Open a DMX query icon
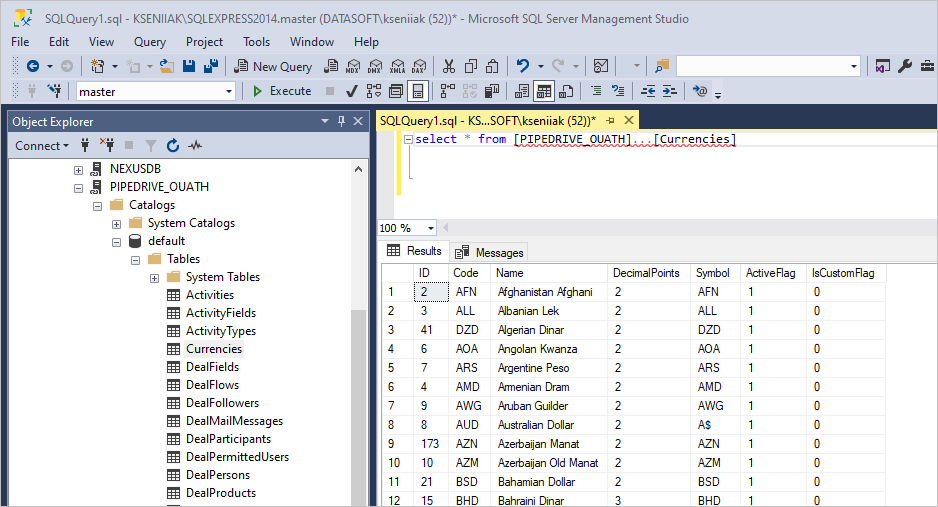938x507 pixels. point(375,66)
